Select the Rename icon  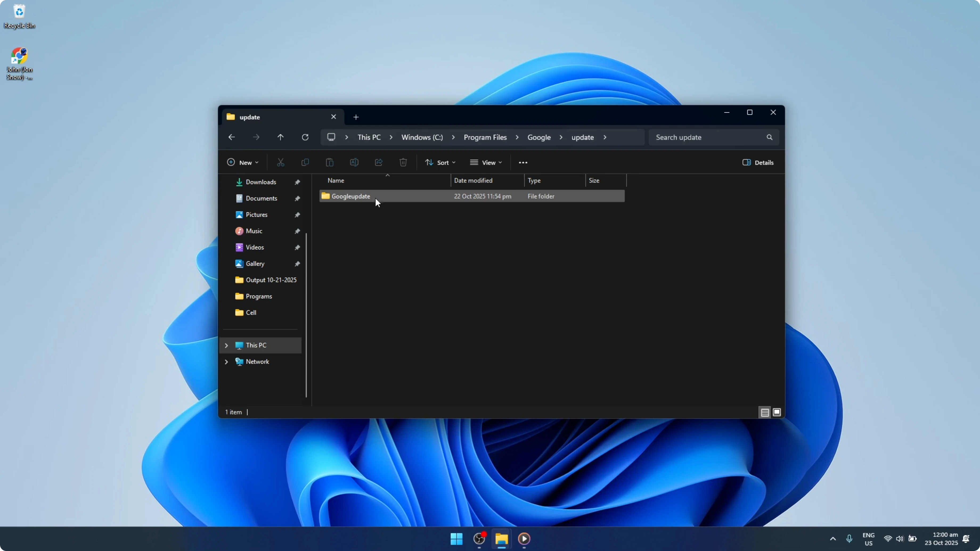(x=354, y=162)
